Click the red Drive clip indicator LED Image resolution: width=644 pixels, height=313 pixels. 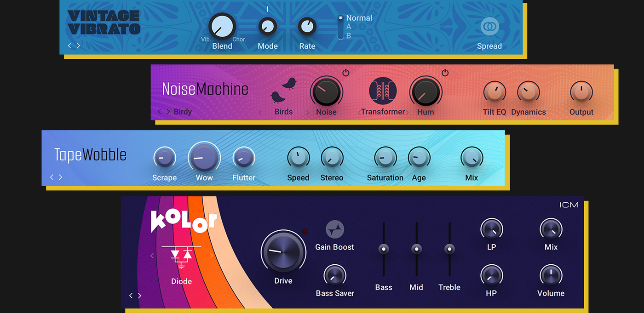[x=304, y=231]
